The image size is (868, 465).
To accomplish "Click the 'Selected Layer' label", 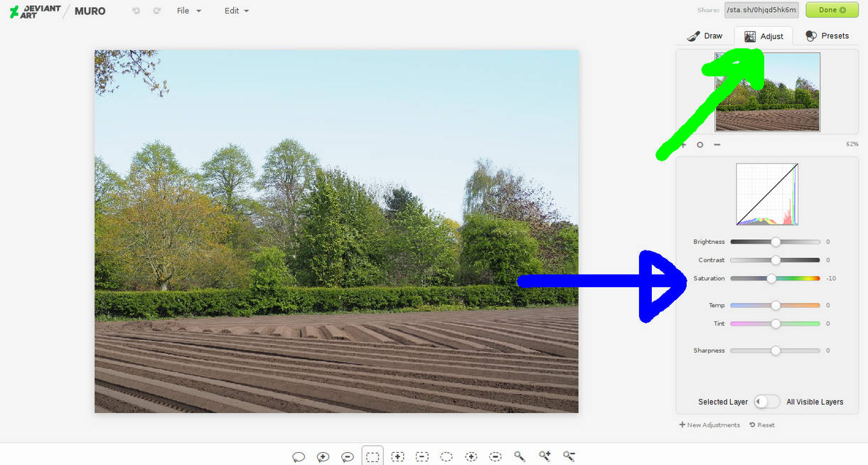I will [723, 402].
